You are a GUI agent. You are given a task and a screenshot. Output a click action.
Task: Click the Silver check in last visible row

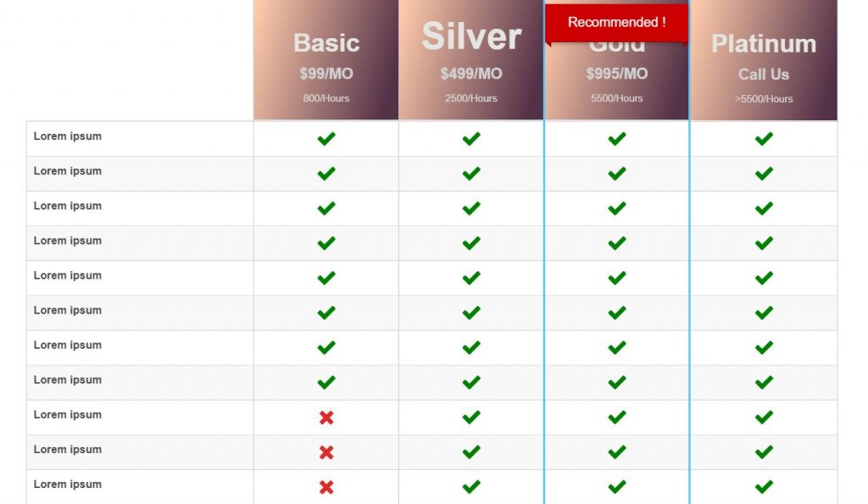point(471,487)
